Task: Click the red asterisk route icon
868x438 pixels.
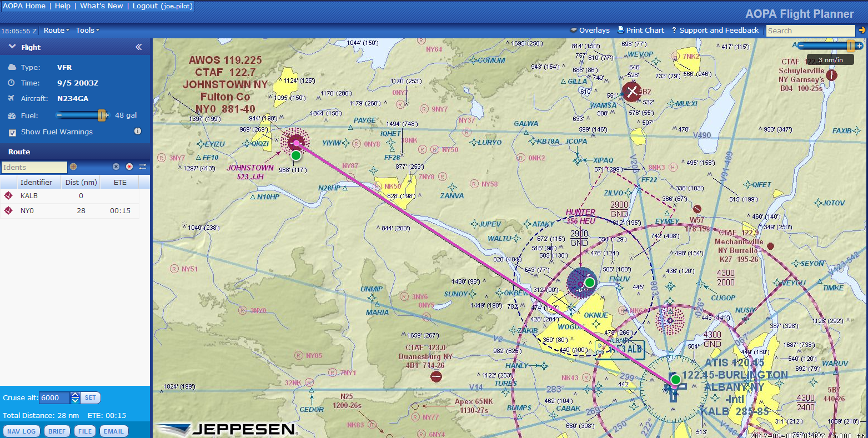Action: click(129, 167)
